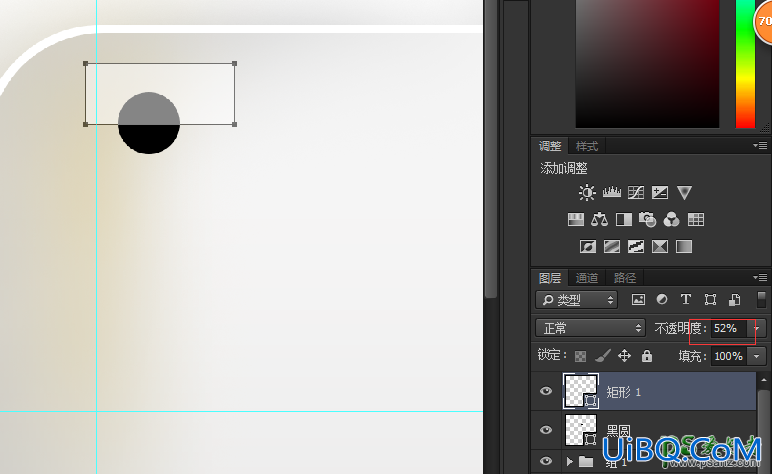This screenshot has height=474, width=772.
Task: Add a Channel Mixer adjustment (three circles)
Action: click(x=672, y=220)
